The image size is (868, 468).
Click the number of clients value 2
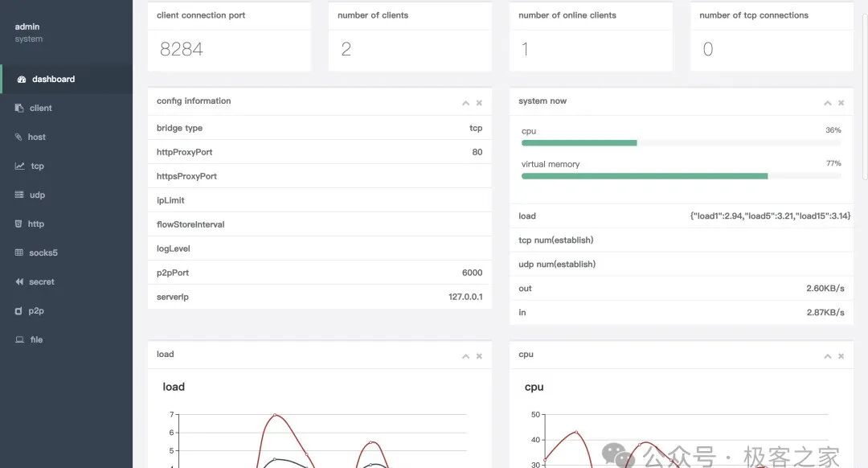[346, 49]
